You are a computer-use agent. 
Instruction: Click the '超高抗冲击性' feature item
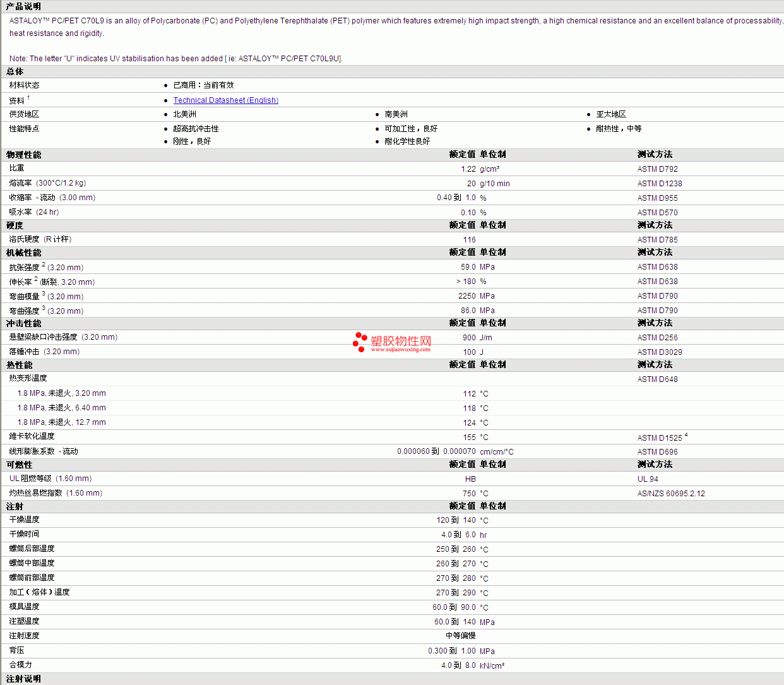tap(196, 129)
